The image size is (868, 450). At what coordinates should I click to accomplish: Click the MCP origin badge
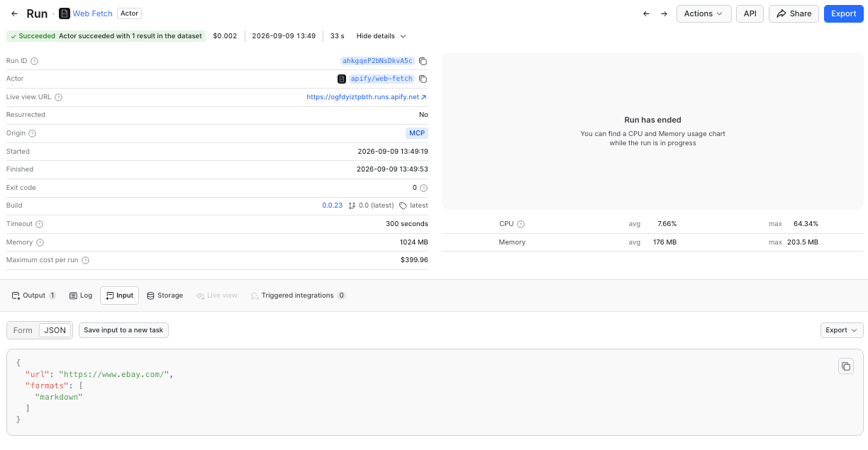coord(417,133)
